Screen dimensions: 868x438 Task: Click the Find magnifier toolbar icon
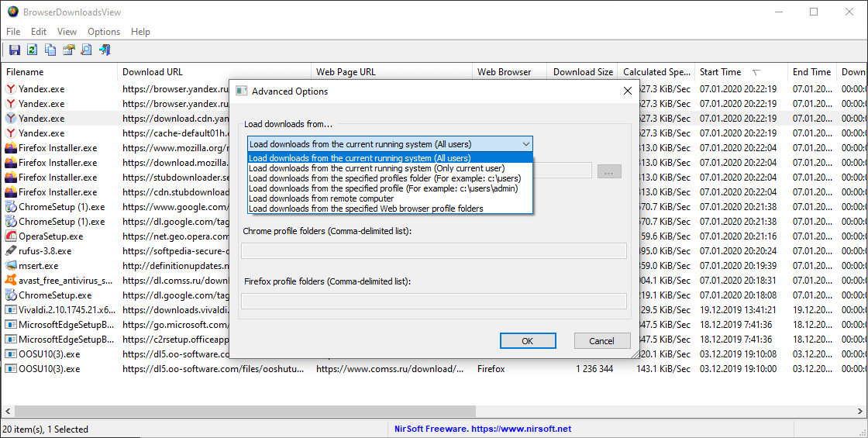pyautogui.click(x=86, y=50)
